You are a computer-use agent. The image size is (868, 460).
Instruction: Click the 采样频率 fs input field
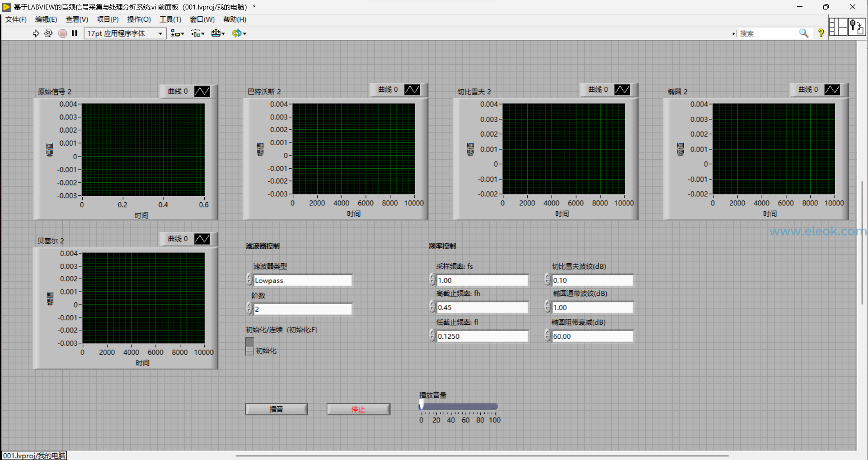pos(482,280)
